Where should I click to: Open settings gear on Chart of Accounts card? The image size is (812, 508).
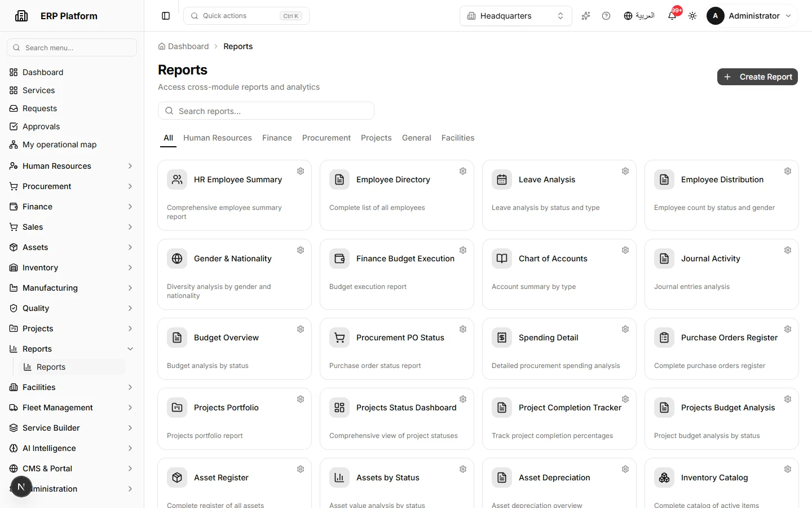click(x=625, y=250)
